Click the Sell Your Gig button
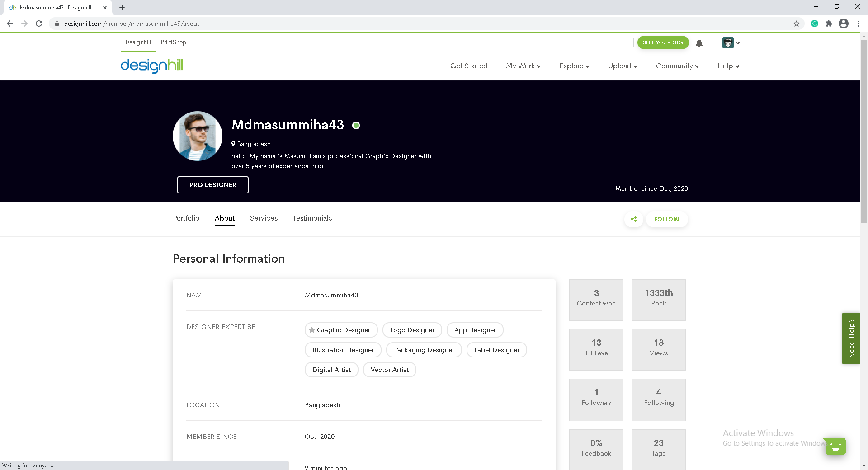Image resolution: width=868 pixels, height=470 pixels. pos(663,42)
